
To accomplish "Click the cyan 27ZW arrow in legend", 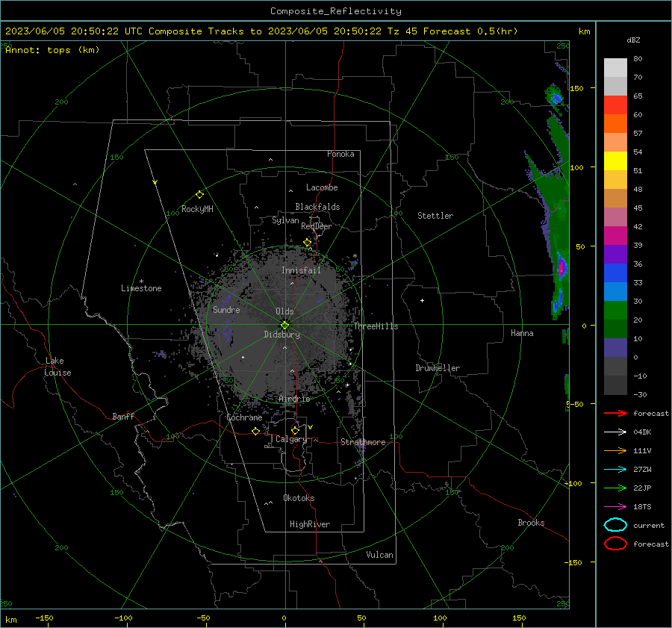I will [x=615, y=470].
